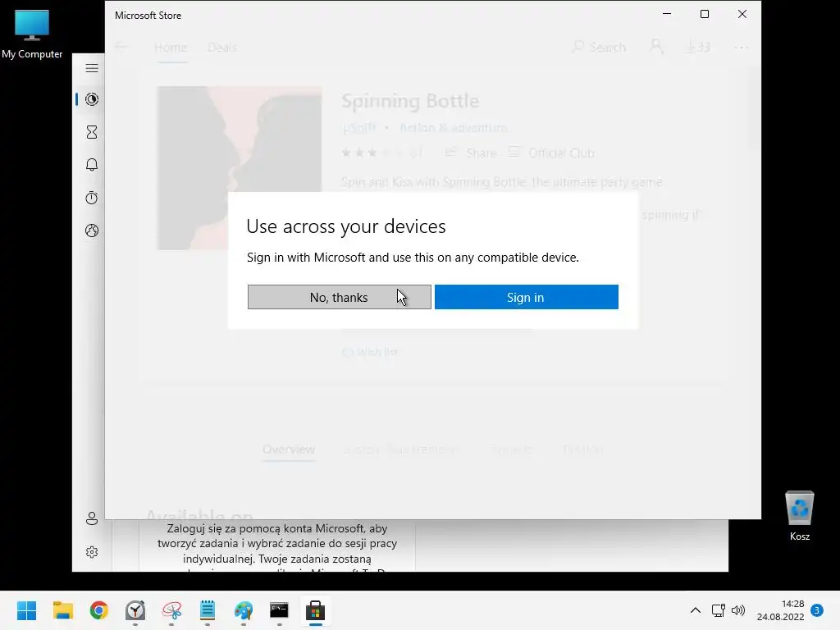Open notification center badge showing 3

817,610
